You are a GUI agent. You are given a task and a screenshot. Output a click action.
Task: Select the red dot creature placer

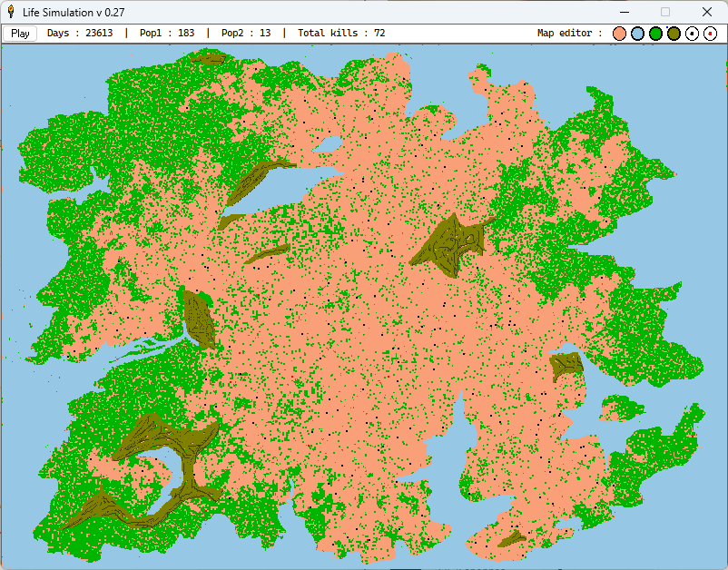(x=710, y=34)
